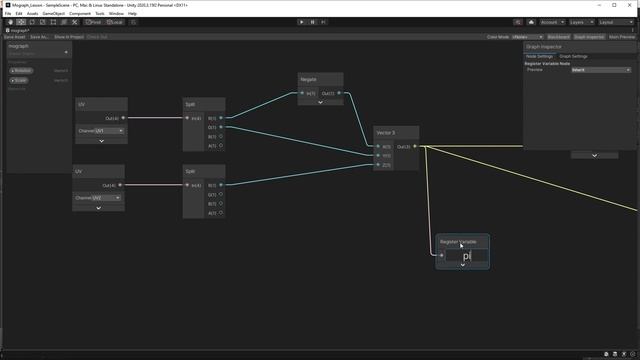Select the Rotate tool in the toolbar
The image size is (640, 360).
(x=32, y=22)
